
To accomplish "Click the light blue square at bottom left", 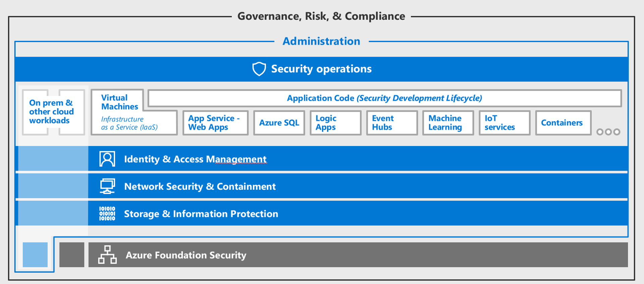I will tap(35, 255).
